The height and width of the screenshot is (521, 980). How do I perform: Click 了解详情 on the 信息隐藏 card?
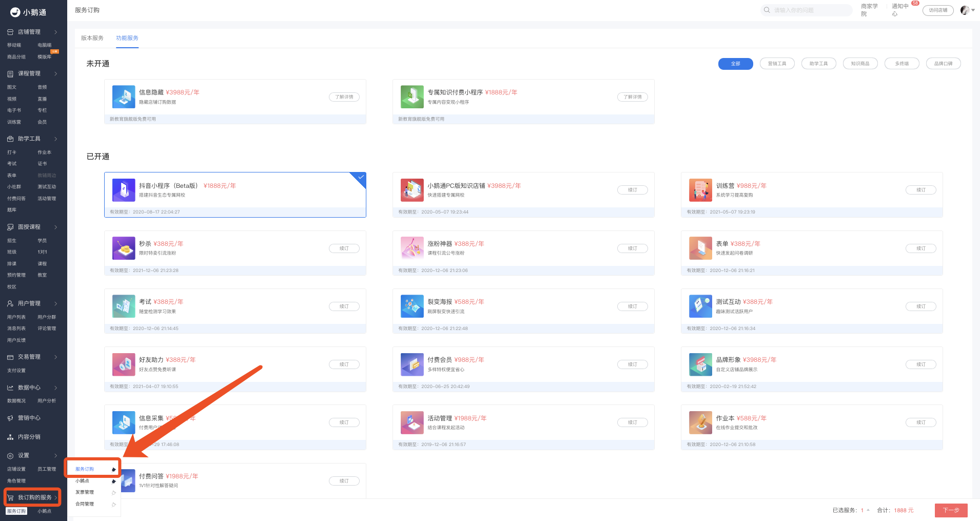coord(344,97)
